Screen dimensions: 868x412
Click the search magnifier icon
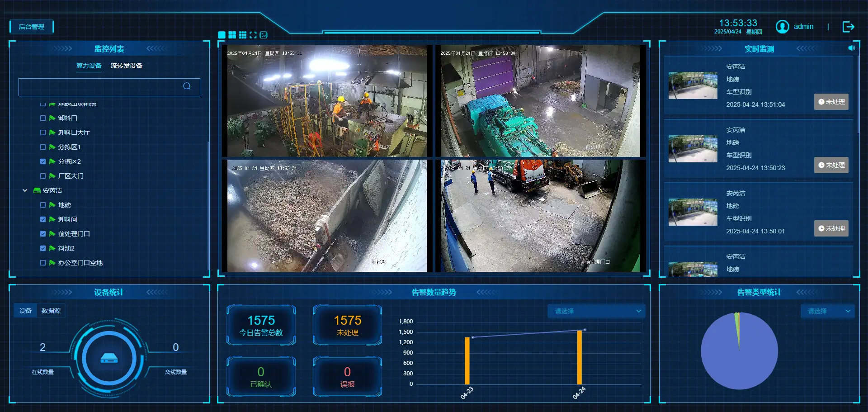pyautogui.click(x=187, y=86)
